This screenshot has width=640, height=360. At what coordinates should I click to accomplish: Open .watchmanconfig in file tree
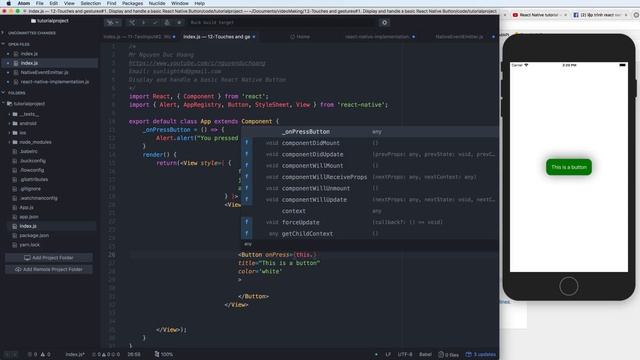(38, 198)
